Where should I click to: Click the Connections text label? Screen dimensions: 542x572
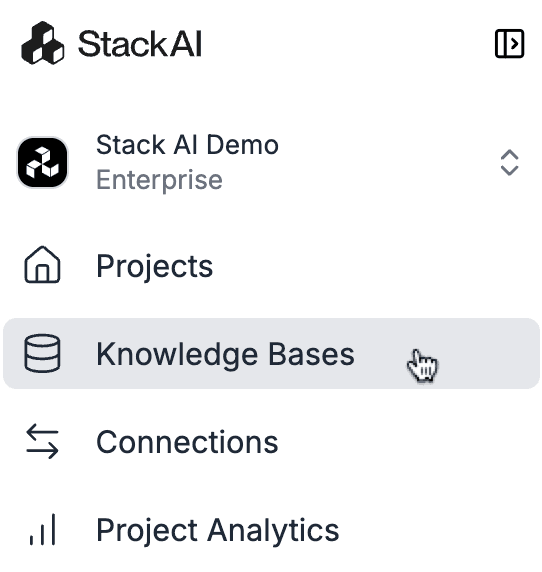[187, 442]
